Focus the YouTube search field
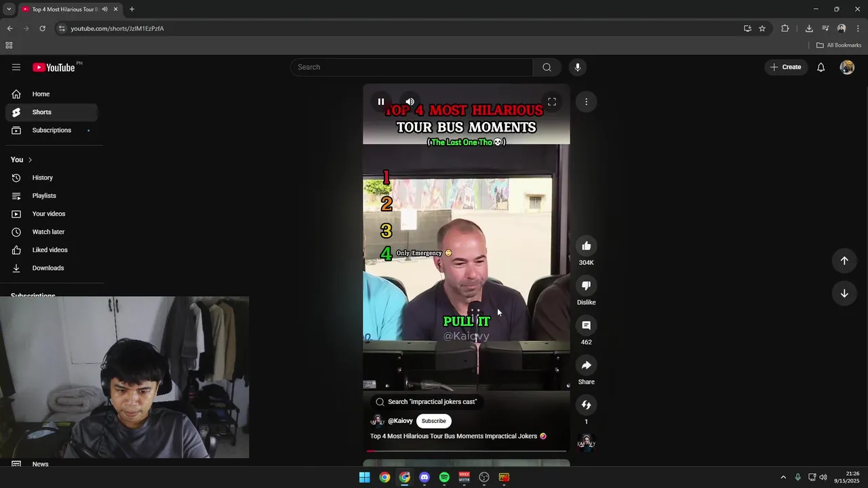This screenshot has height=488, width=868. (x=412, y=67)
